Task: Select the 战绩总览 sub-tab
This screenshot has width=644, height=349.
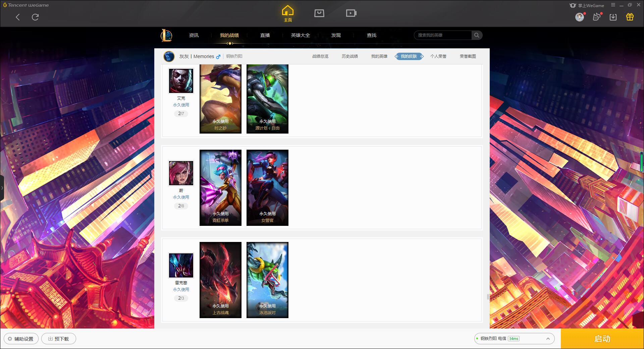Action: tap(320, 56)
